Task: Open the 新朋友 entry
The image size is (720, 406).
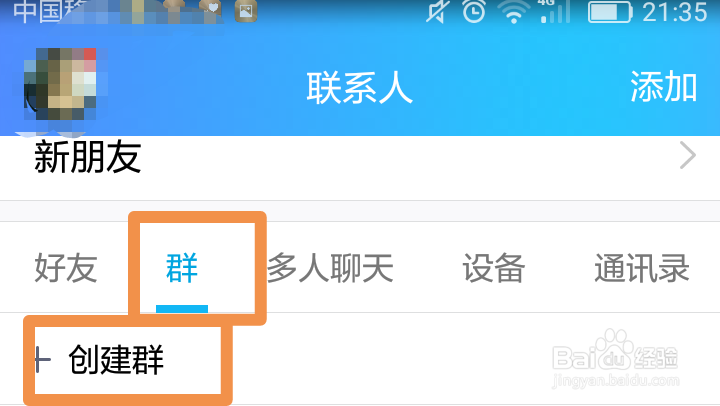Action: pyautogui.click(x=360, y=157)
